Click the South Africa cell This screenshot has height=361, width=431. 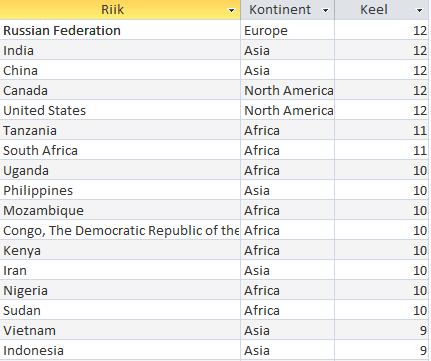coord(120,150)
